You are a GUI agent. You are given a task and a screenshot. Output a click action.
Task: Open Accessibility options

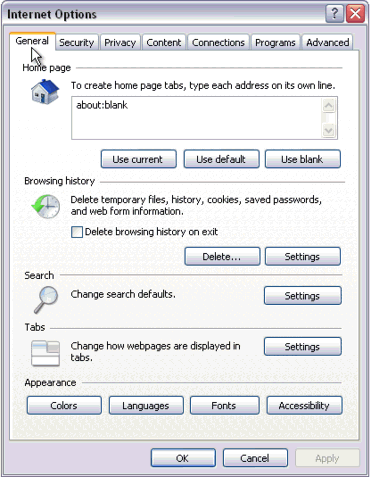tap(304, 406)
